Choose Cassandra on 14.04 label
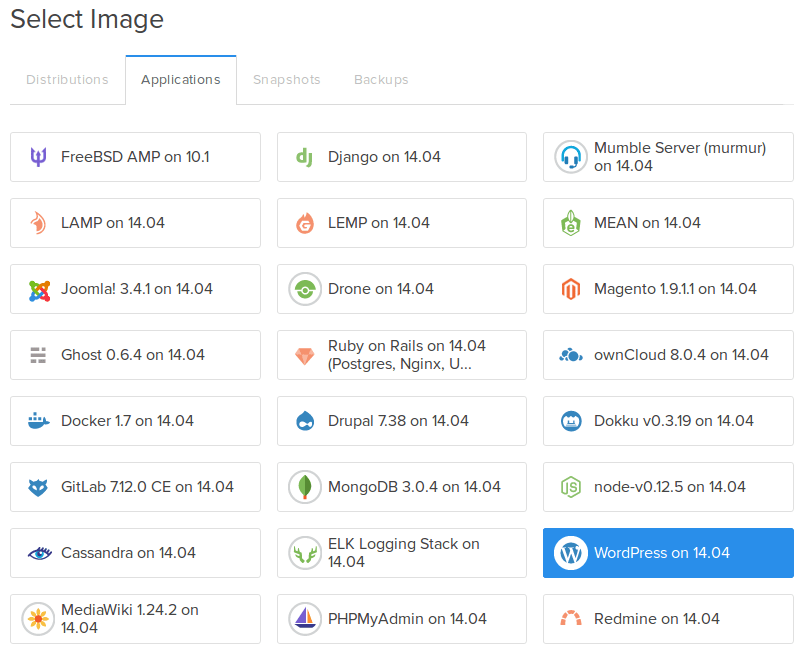This screenshot has width=807, height=652. click(x=128, y=553)
